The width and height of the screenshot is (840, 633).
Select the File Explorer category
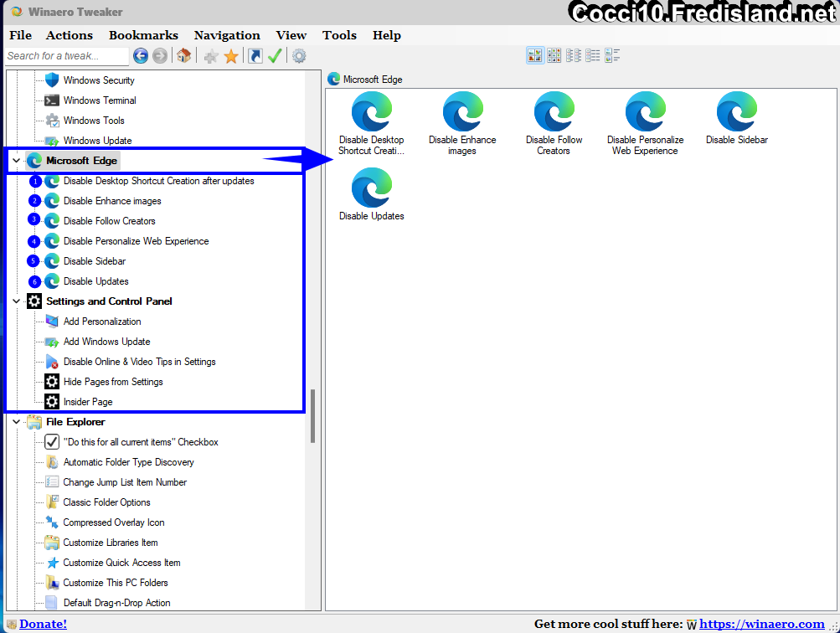click(75, 422)
